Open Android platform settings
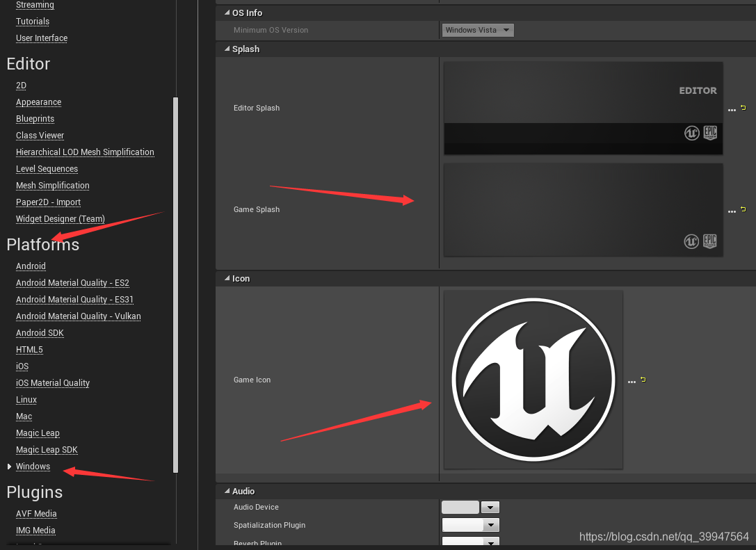Viewport: 756px width, 550px height. 31,266
